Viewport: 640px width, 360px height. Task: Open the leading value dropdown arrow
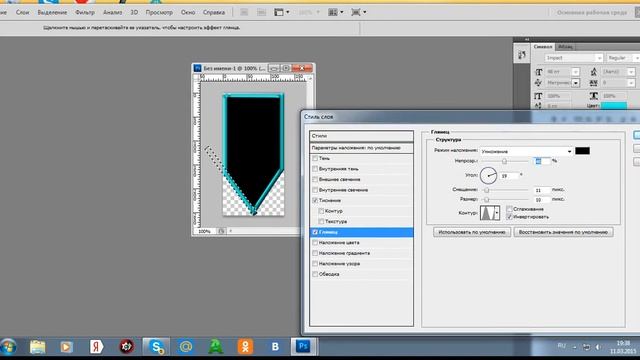pos(631,72)
